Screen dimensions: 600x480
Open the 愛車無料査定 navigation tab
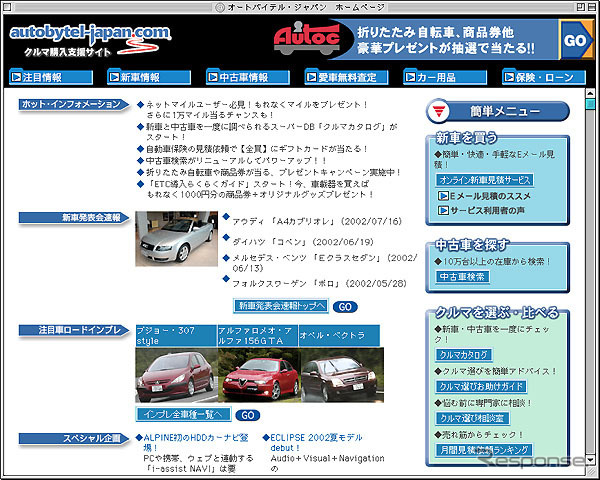click(347, 77)
